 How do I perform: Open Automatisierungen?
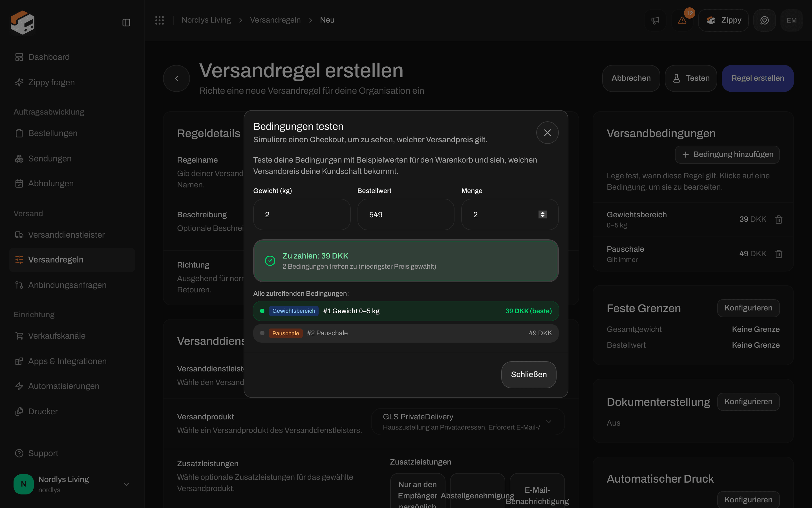[72, 386]
